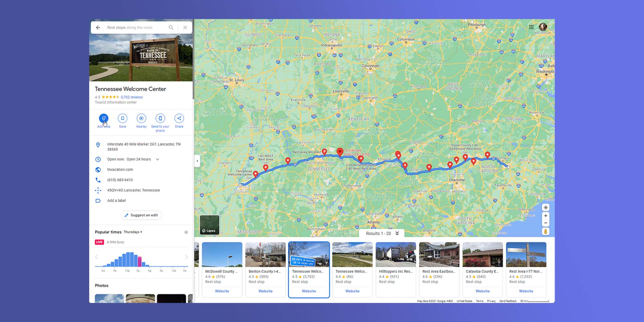Click the back arrow in the side panel

98,27
